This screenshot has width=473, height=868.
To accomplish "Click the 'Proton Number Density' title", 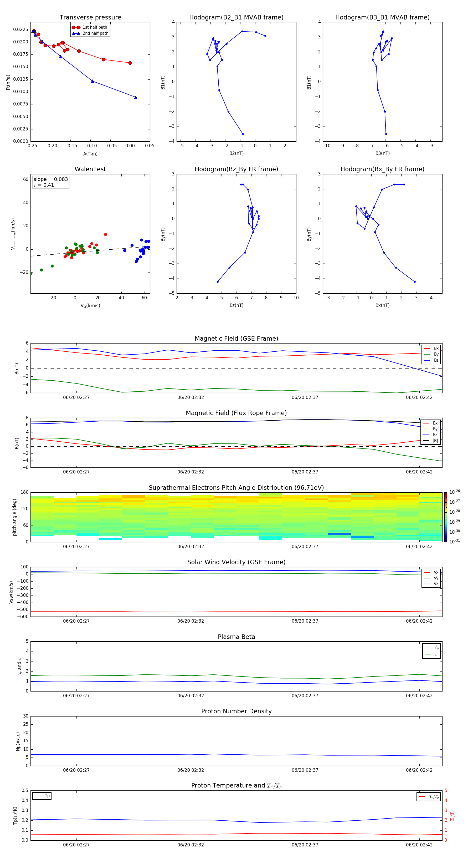I will click(x=236, y=711).
